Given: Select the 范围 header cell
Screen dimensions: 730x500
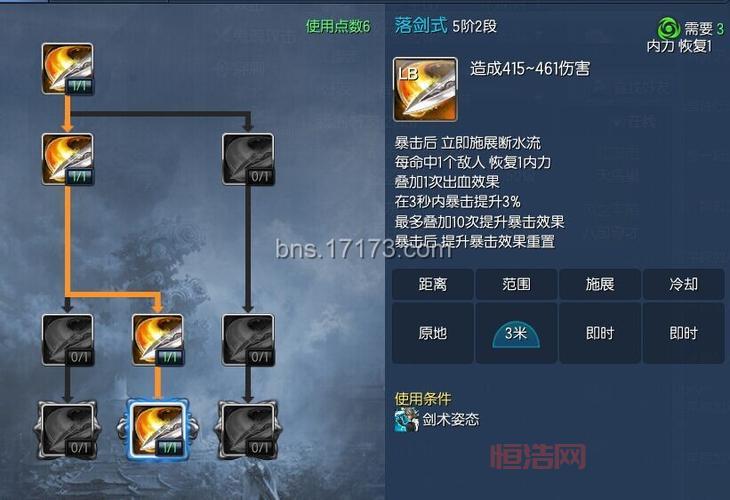Looking at the screenshot, I should tap(516, 284).
